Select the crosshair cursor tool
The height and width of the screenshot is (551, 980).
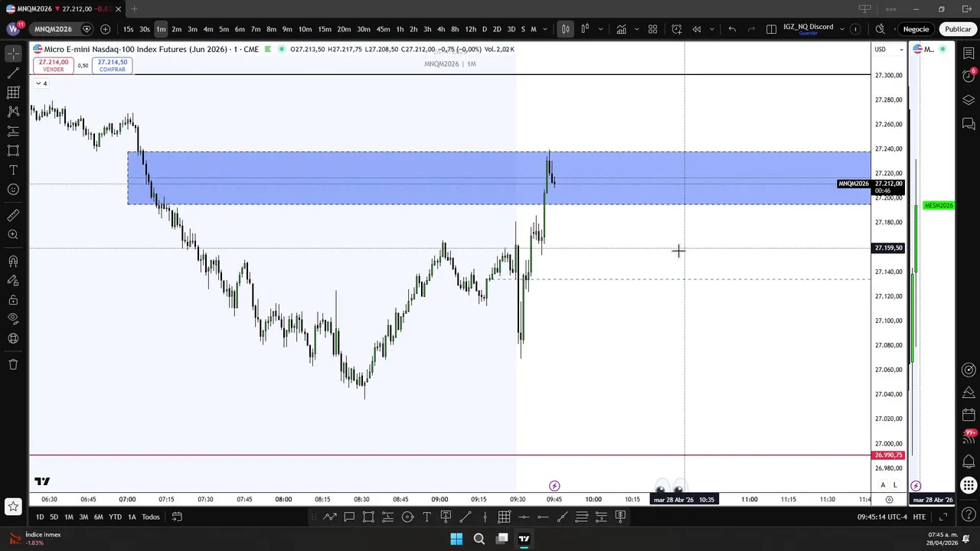[x=13, y=54]
